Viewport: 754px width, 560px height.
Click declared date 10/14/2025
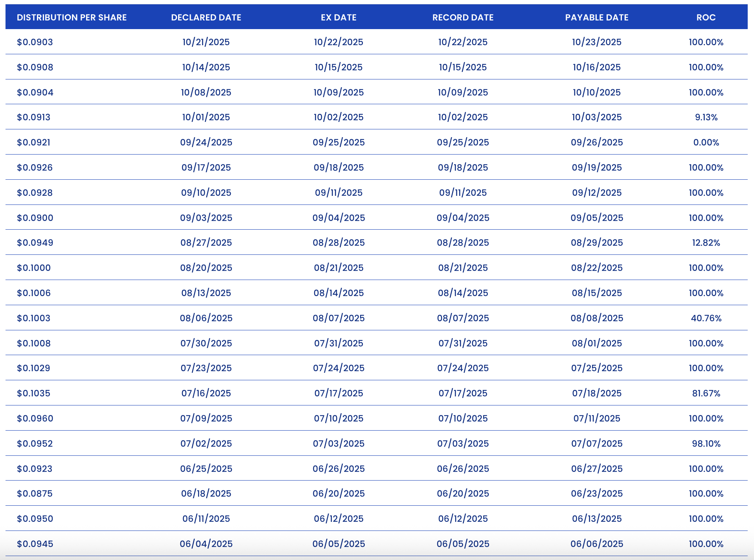206,67
